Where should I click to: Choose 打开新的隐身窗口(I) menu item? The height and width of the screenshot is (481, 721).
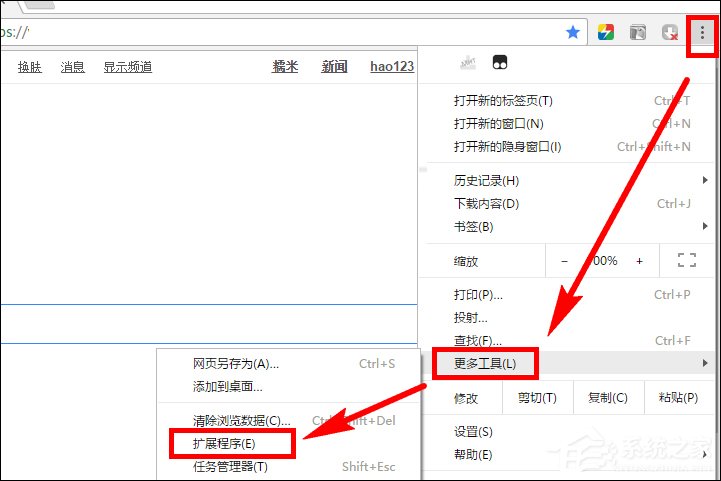click(x=508, y=147)
